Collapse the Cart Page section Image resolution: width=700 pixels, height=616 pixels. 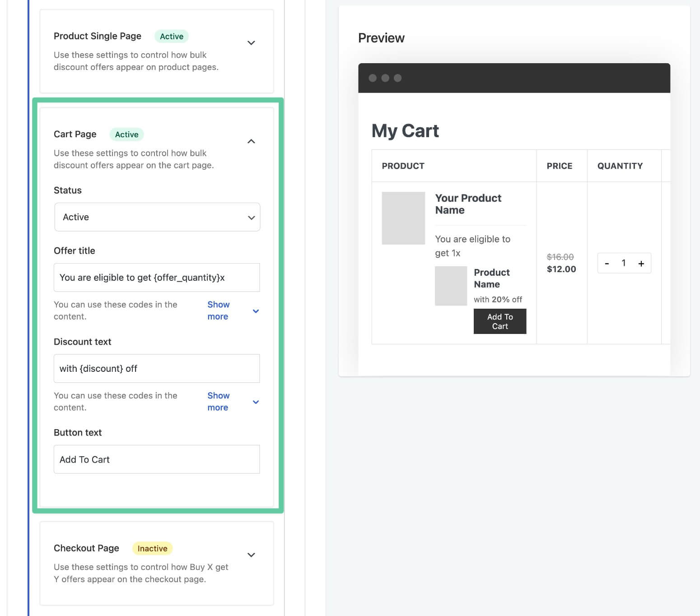click(x=251, y=141)
